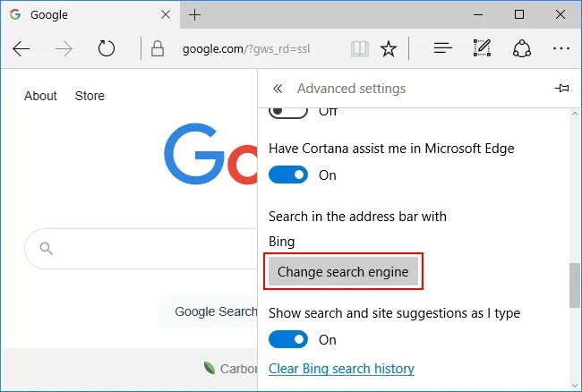The height and width of the screenshot is (392, 582).
Task: Add page to favorites star
Action: click(x=388, y=48)
